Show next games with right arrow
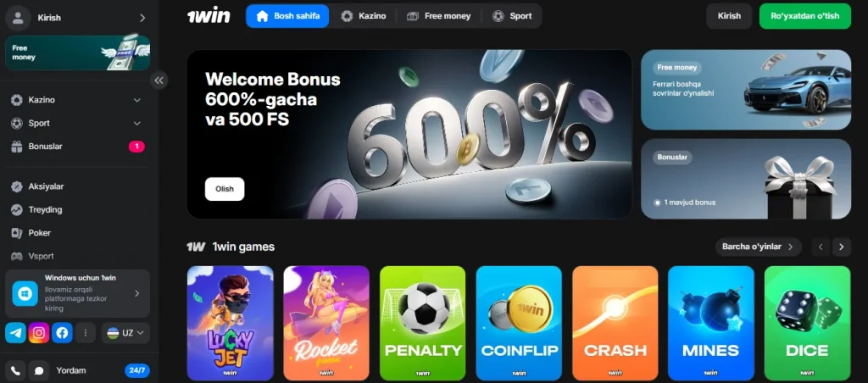The height and width of the screenshot is (383, 868). click(842, 247)
